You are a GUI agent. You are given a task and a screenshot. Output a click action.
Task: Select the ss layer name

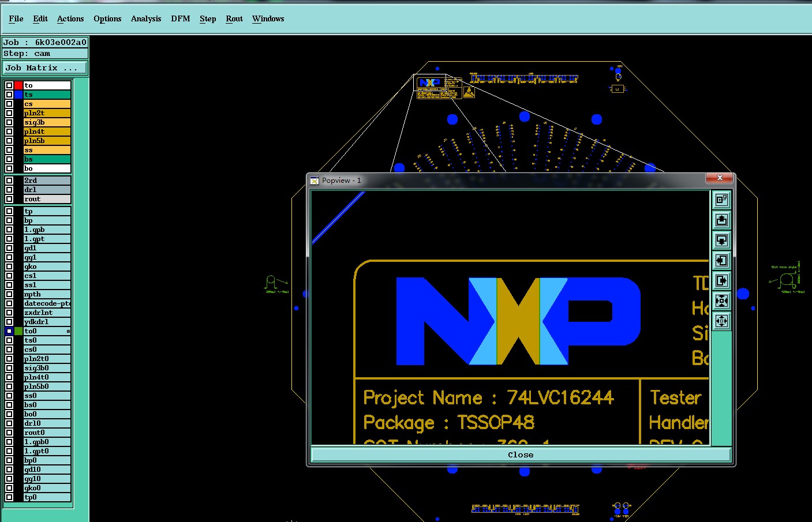pos(47,150)
